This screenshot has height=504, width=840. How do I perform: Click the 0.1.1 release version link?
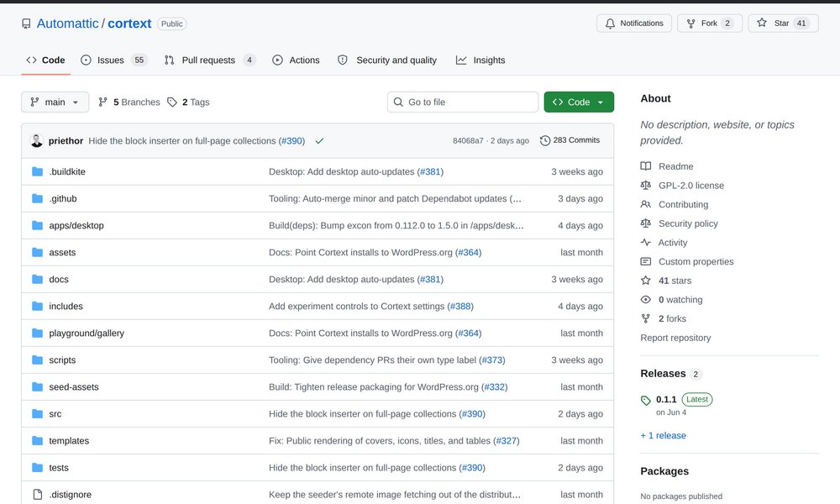pyautogui.click(x=666, y=400)
